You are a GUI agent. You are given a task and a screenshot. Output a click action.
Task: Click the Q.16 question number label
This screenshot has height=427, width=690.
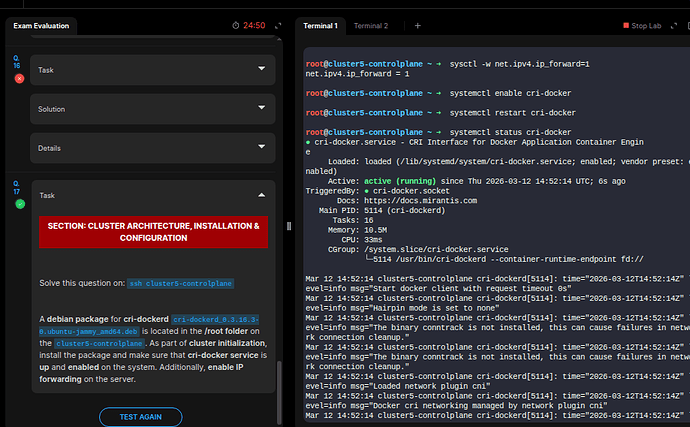17,62
